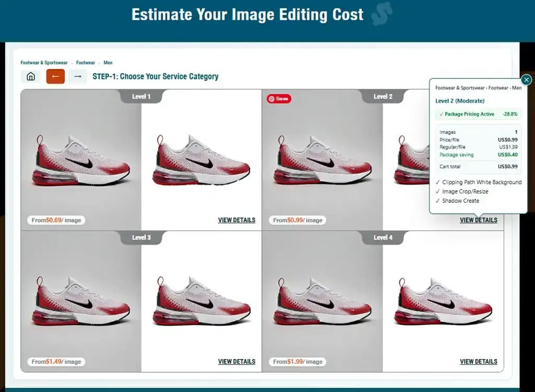Click the From $0.69 / image price badge
Image resolution: width=535 pixels, height=392 pixels.
tap(56, 220)
